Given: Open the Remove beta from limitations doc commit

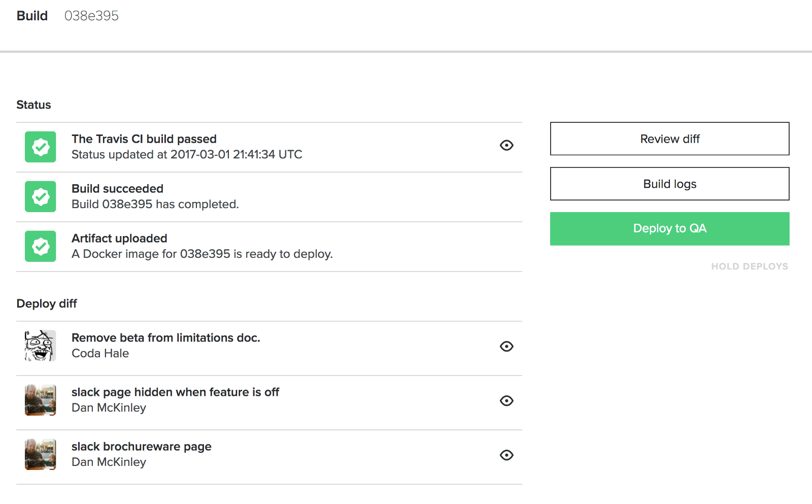Looking at the screenshot, I should (165, 338).
